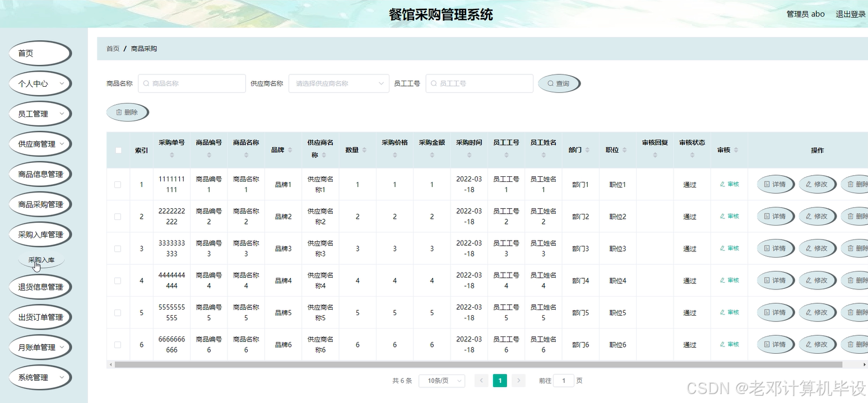
Task: Click the trash icon on the 删除 button
Action: pyautogui.click(x=119, y=112)
